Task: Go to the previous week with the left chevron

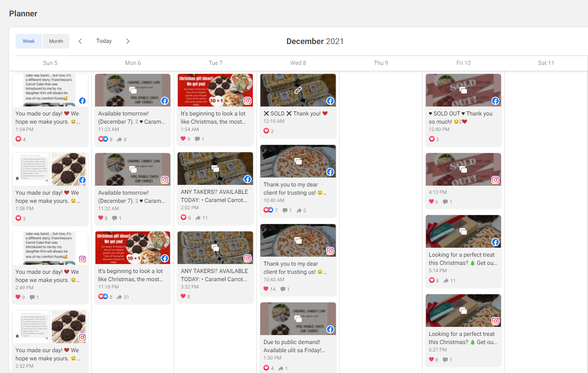Action: click(80, 41)
